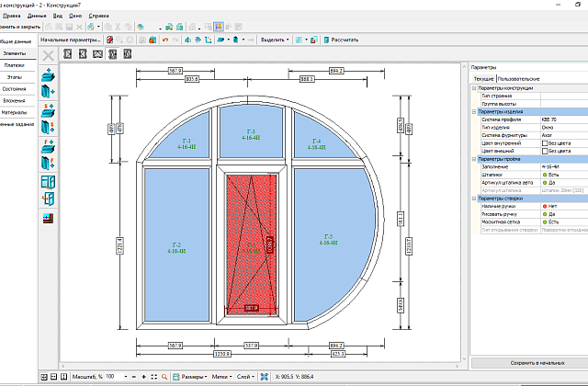Click the calculator icon beside Рассчитать
588x386 pixels.
(x=326, y=40)
